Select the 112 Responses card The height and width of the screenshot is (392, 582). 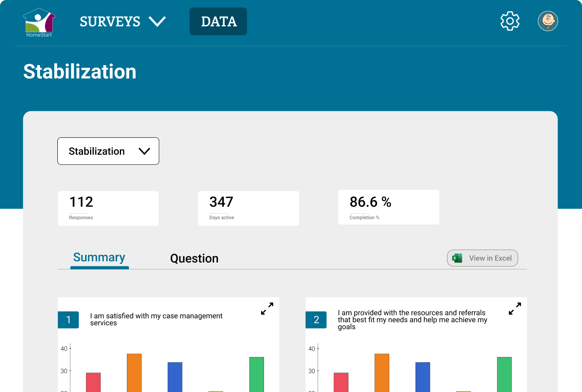pos(108,208)
